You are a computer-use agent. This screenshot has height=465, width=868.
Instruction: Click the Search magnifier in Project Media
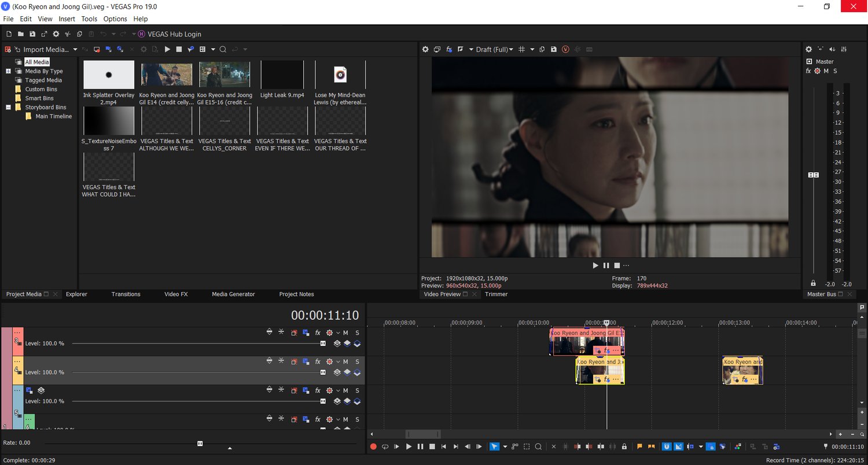[223, 49]
